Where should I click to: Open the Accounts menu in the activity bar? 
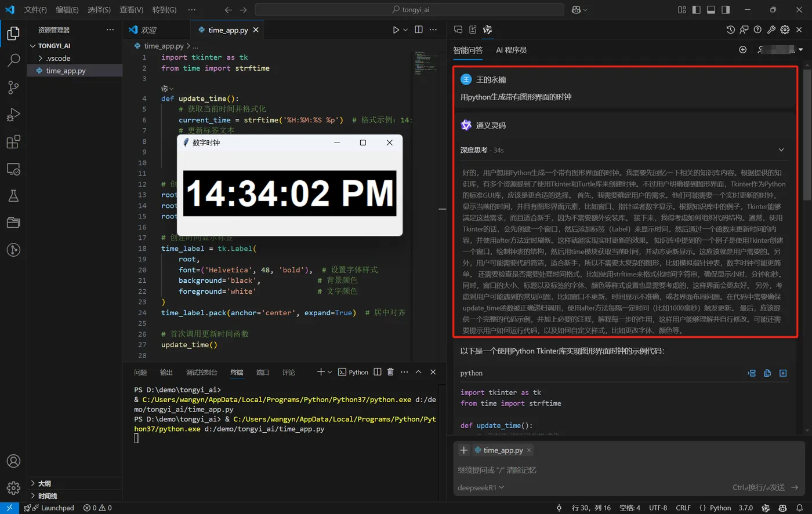(13, 461)
